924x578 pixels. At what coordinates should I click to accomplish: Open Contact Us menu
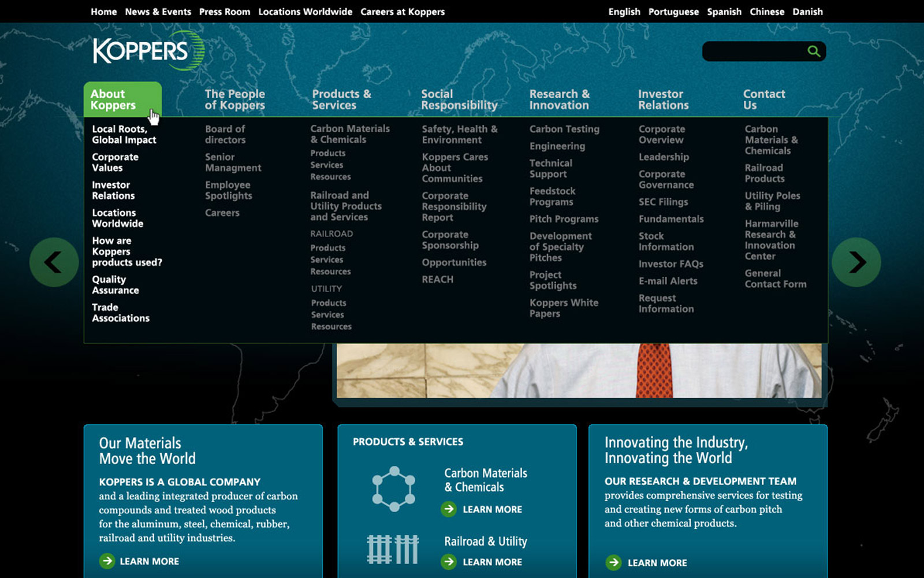point(764,99)
